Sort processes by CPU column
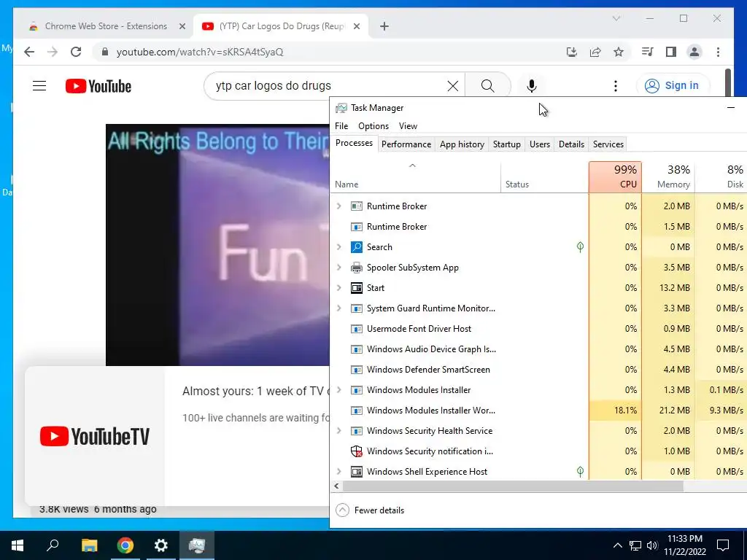Image resolution: width=747 pixels, height=560 pixels. (x=615, y=176)
